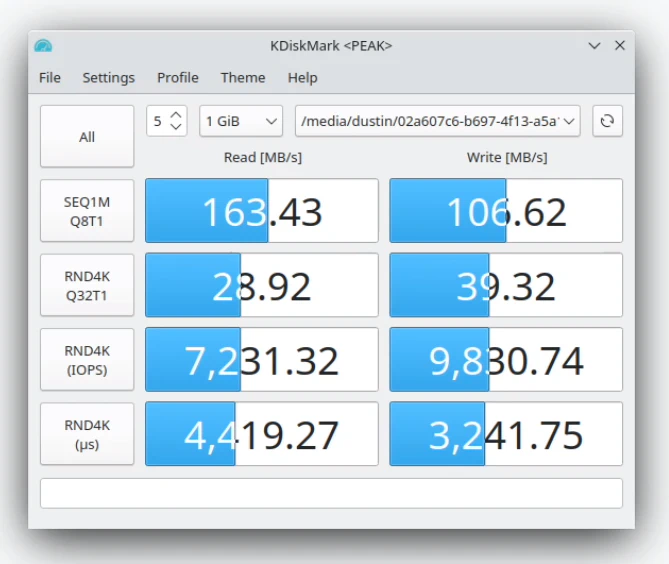This screenshot has width=669, height=564.
Task: Run the RND4K (IOPS) test
Action: click(87, 360)
